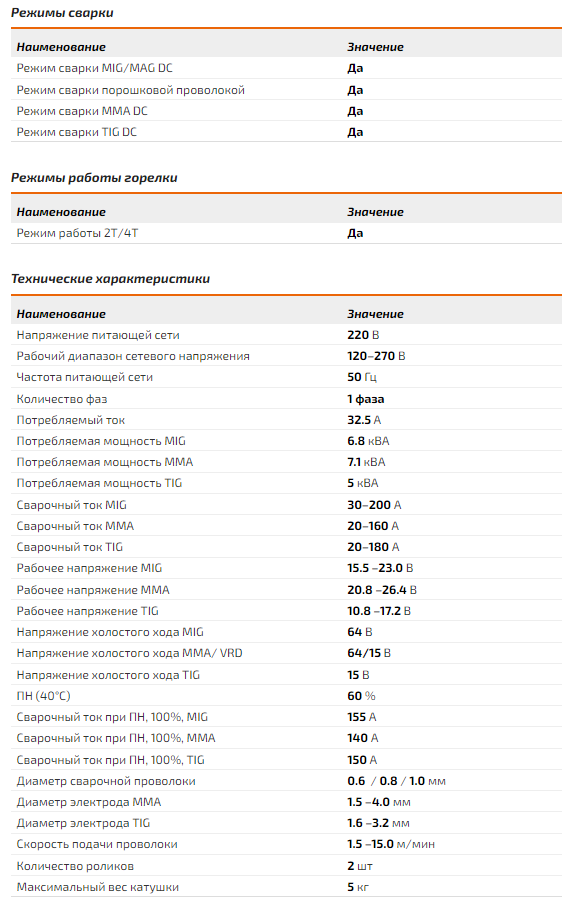Click Режим сварки порошковой проволокой row label

pos(130,90)
